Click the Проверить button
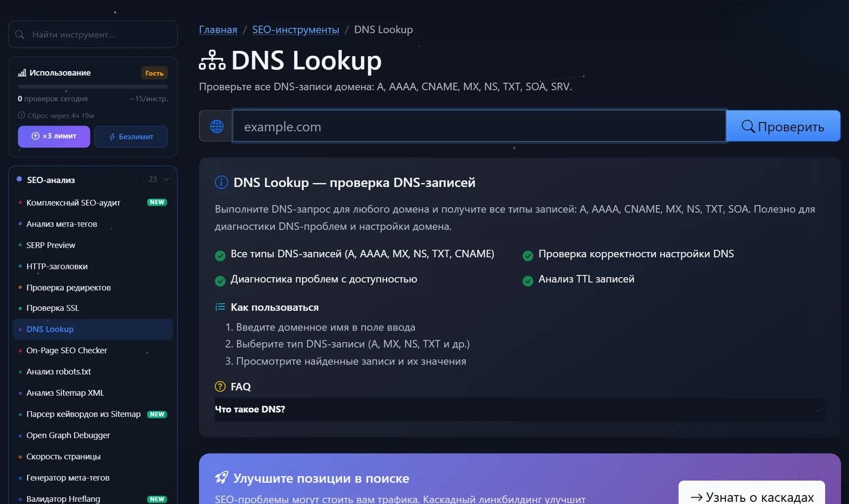 (x=783, y=126)
